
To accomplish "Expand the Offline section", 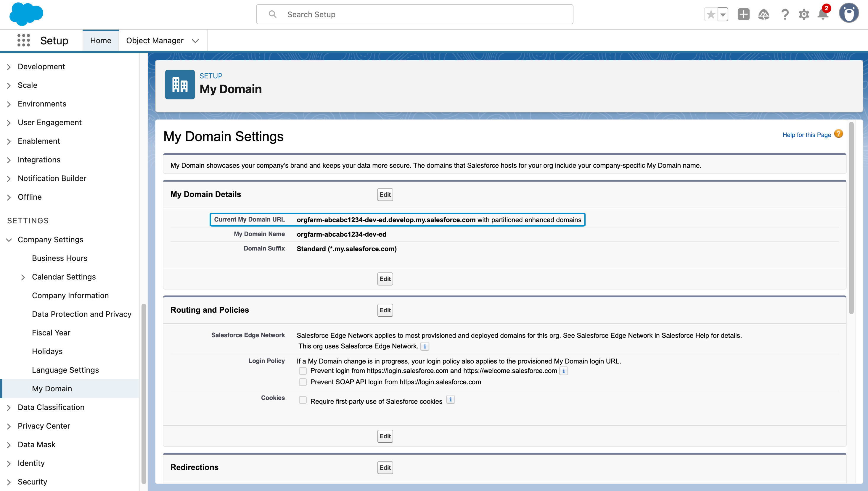I will [x=9, y=197].
